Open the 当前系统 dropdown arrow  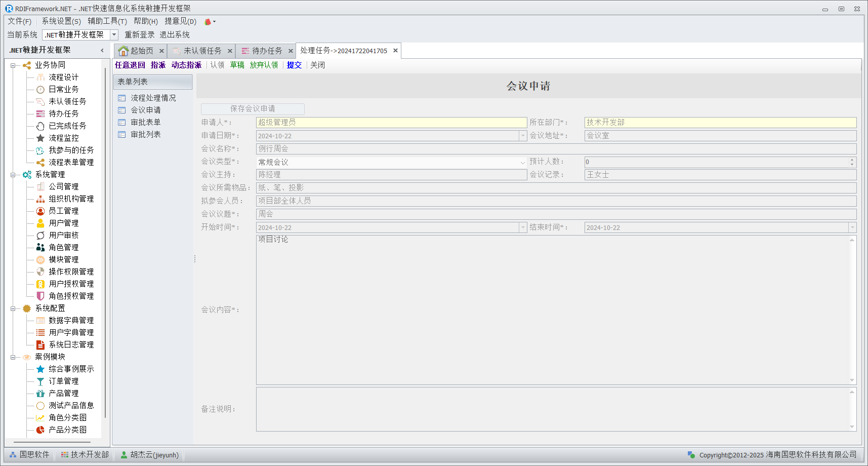pos(114,35)
